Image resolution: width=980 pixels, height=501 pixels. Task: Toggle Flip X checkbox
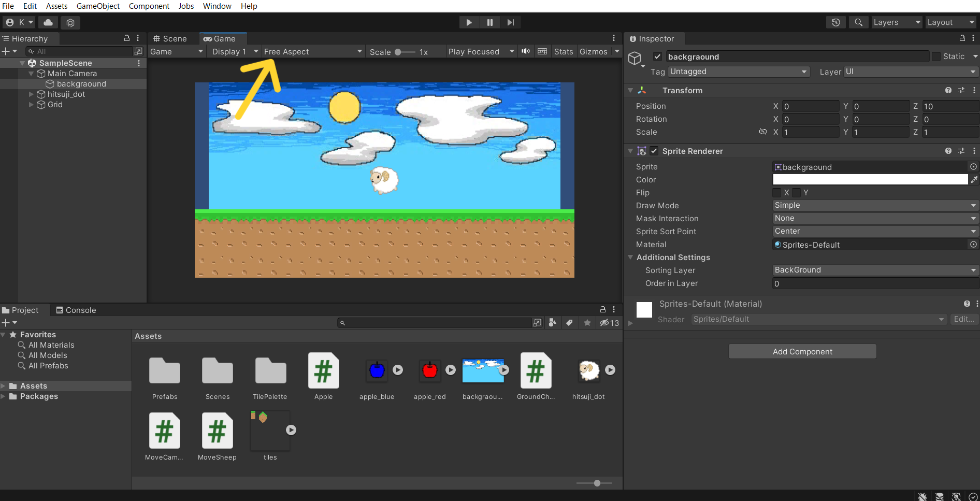(777, 193)
